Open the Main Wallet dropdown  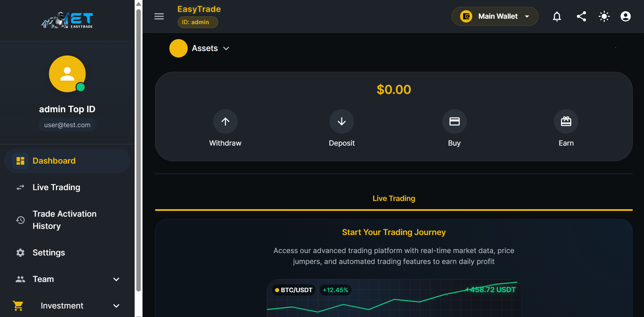click(x=495, y=16)
